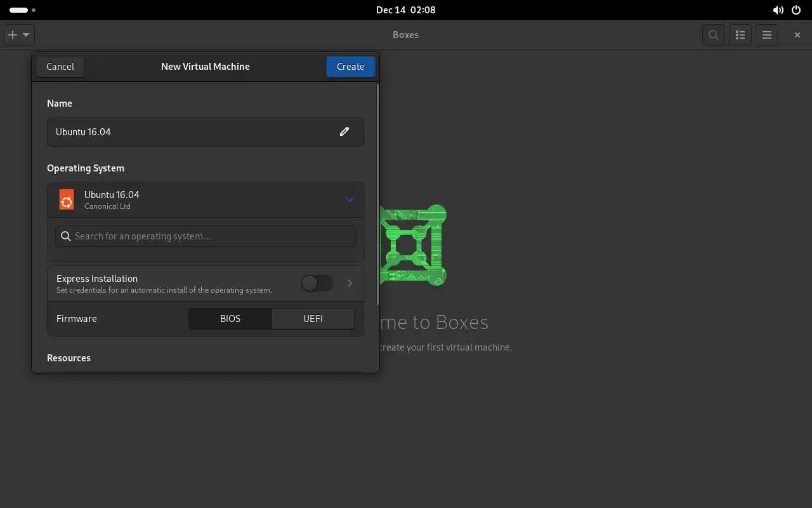Click the Name text field with Ubuntu 16.04

click(x=206, y=131)
